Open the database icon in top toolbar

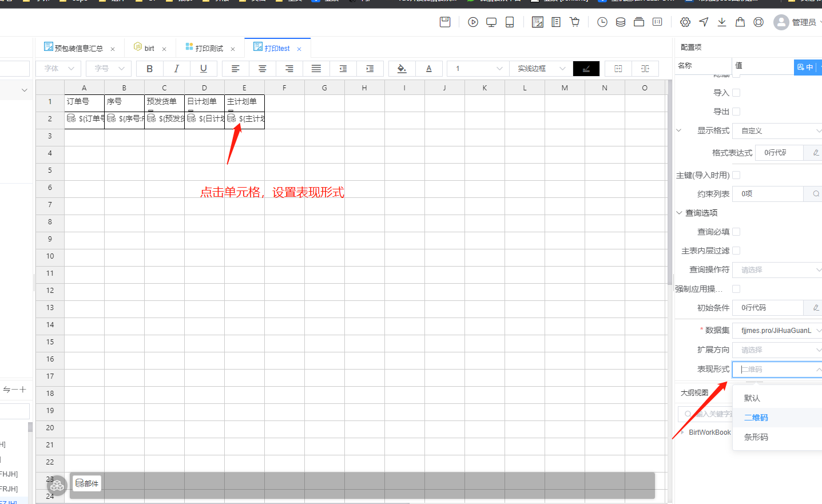[621, 22]
